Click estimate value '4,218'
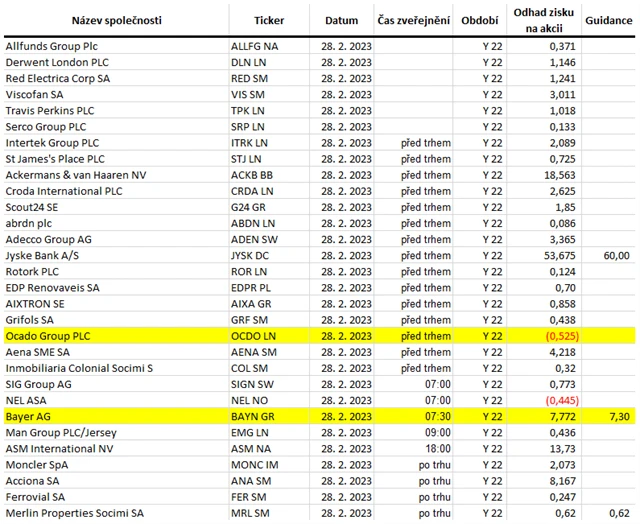The height and width of the screenshot is (524, 640). (562, 353)
